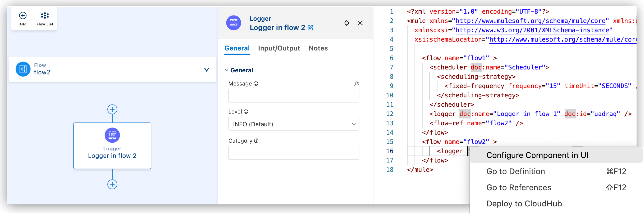Open the Level dropdown showing INFO

[294, 124]
